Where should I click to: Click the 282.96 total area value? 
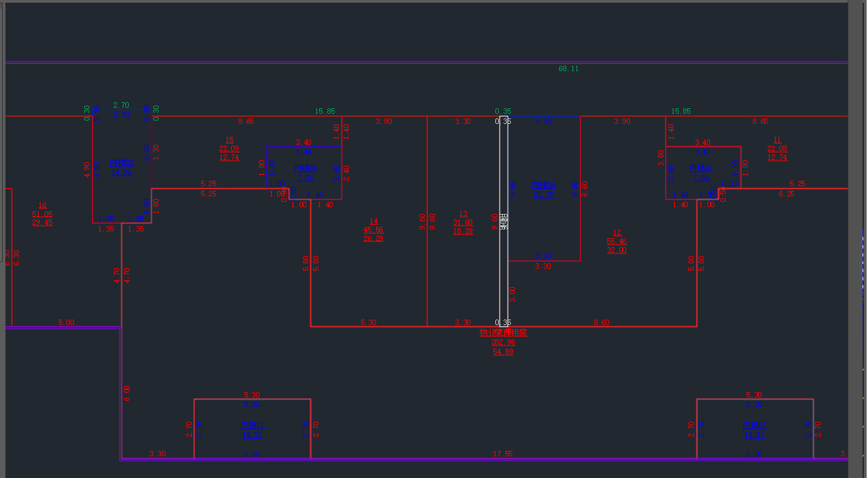[x=503, y=343]
